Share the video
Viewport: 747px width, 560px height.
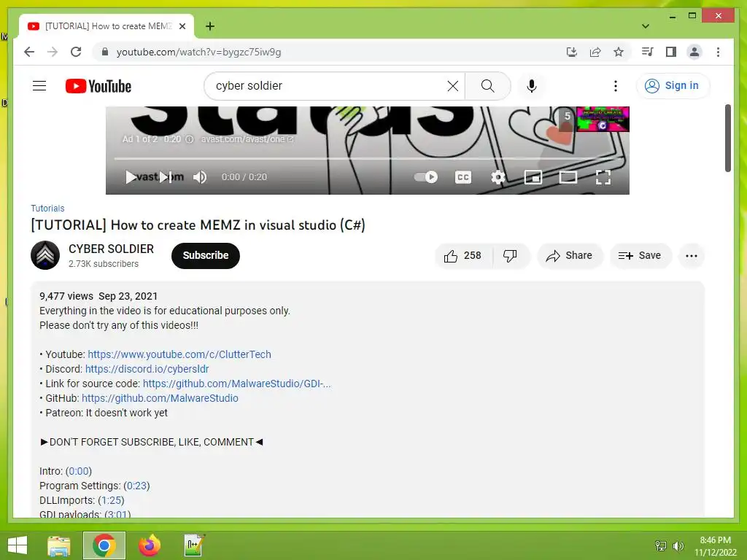569,256
